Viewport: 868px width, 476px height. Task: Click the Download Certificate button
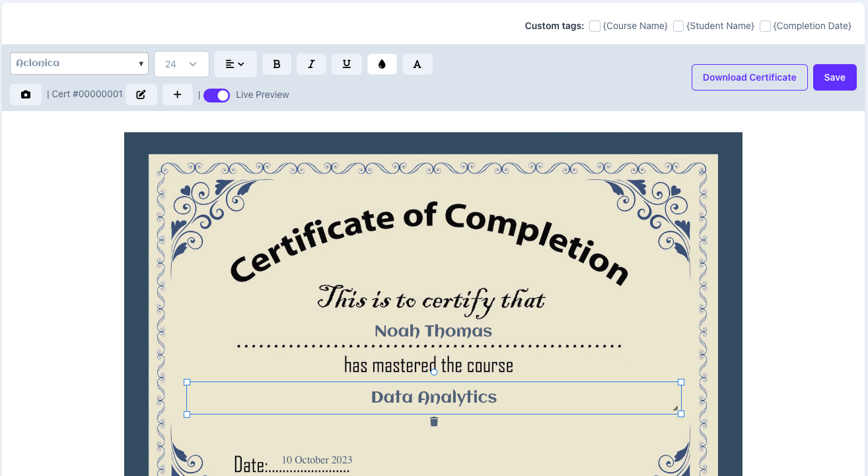749,77
